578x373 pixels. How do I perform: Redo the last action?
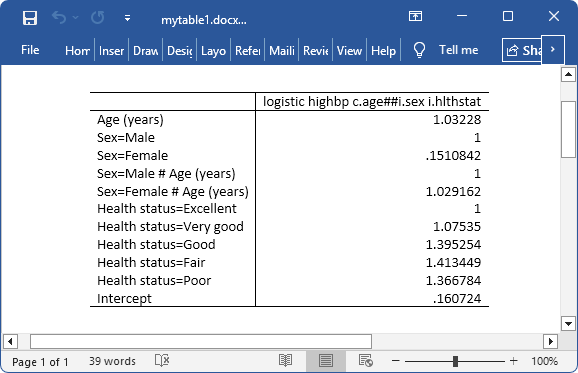98,18
